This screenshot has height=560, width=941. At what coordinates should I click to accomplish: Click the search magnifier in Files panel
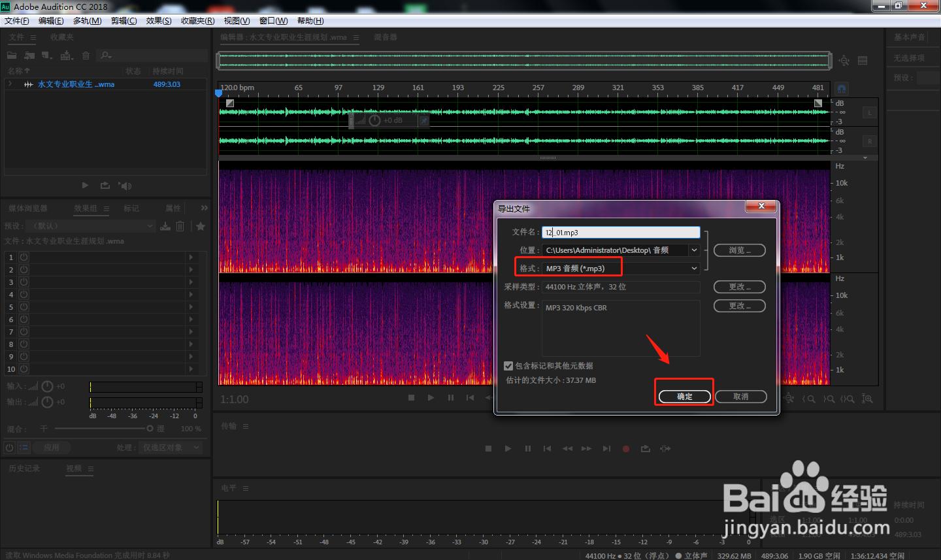(x=106, y=56)
